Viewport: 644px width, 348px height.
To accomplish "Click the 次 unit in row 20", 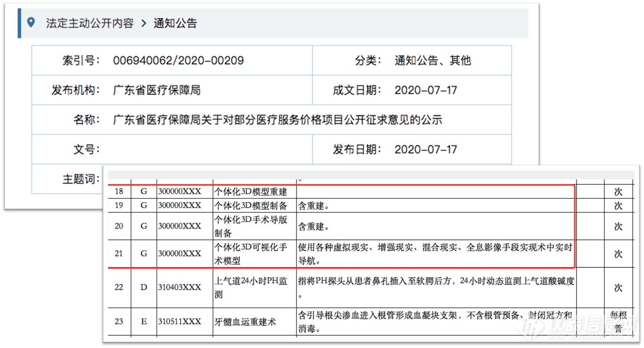I will [618, 226].
